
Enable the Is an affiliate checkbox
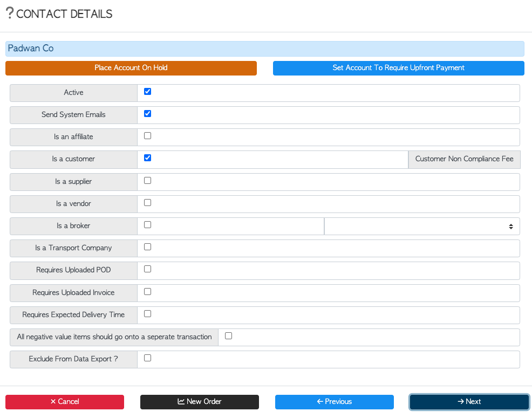click(x=148, y=136)
